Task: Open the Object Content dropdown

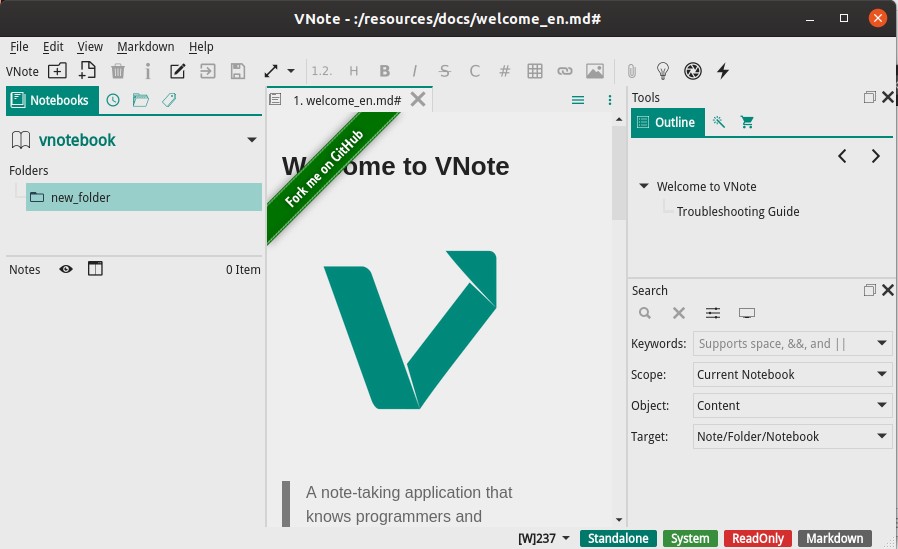Action: coord(793,405)
